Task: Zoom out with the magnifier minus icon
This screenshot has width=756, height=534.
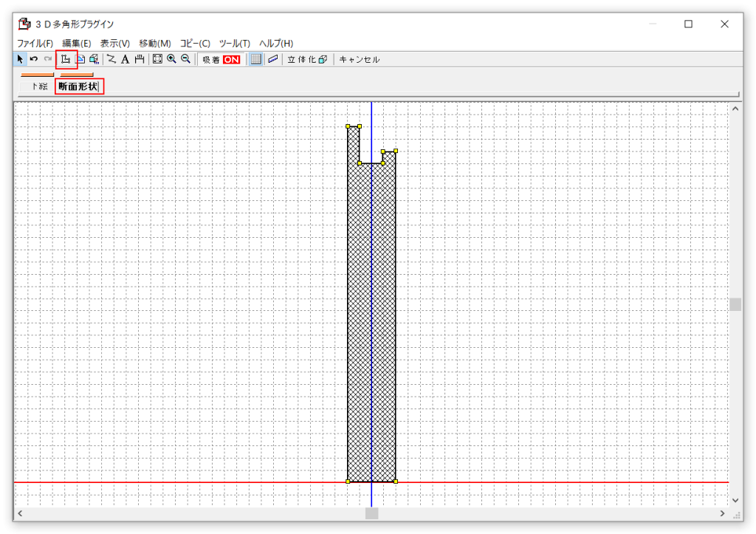Action: 186,59
